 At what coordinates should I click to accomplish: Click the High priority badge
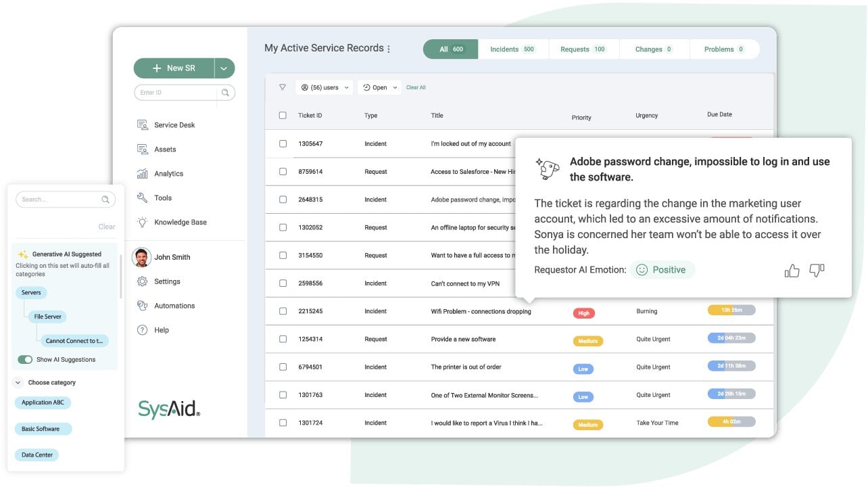[583, 313]
